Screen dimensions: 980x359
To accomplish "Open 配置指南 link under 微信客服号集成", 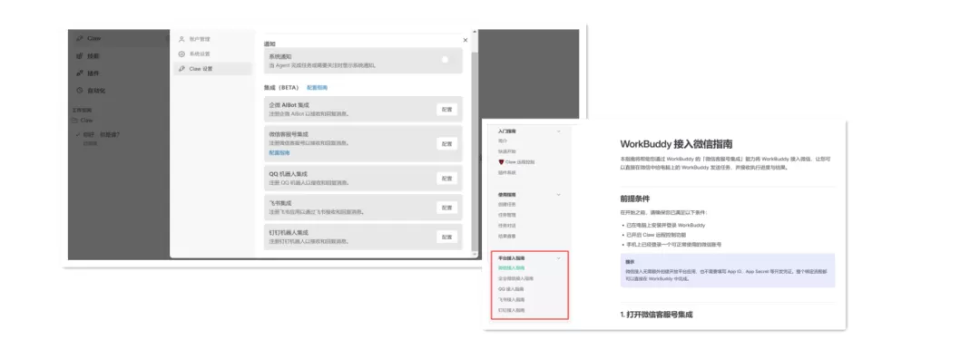I will pos(279,152).
